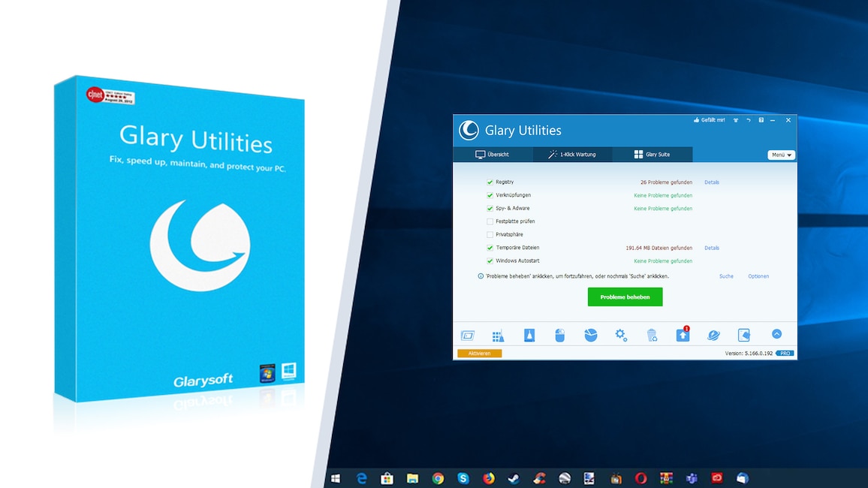Switch to the Glary Suite tab
868x488 pixels.
click(x=652, y=155)
